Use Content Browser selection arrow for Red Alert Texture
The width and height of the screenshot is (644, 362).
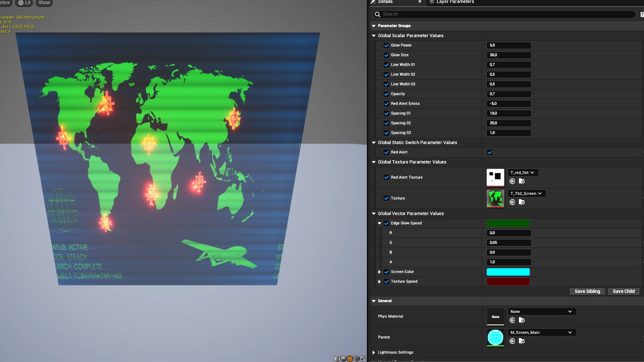[512, 181]
